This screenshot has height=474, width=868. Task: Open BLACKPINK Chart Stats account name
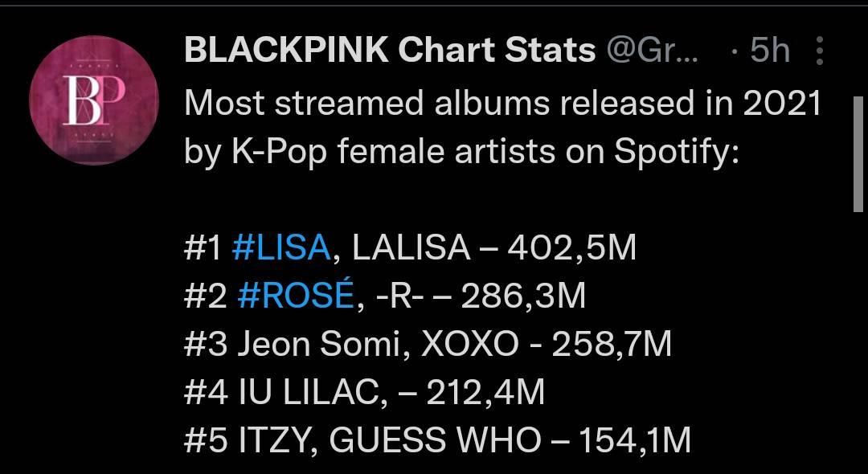tap(390, 51)
